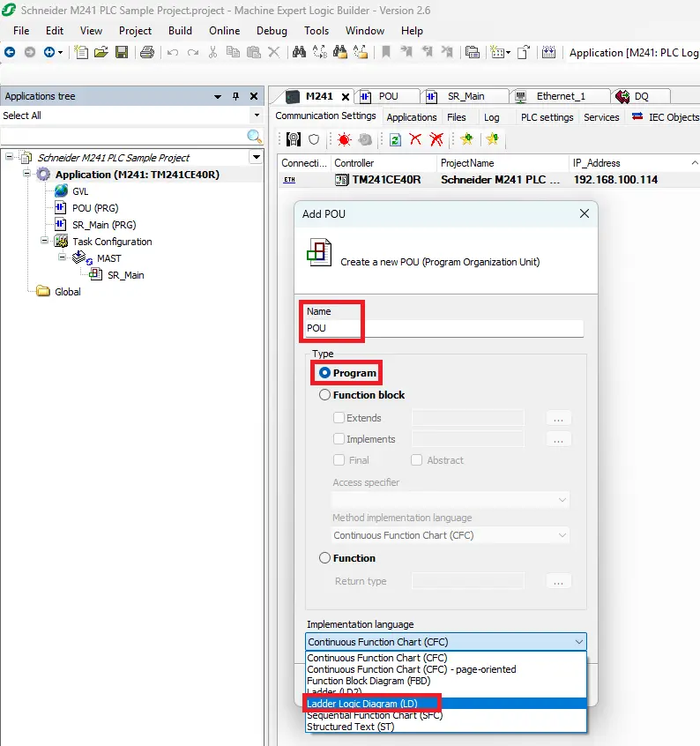This screenshot has width=700, height=746.
Task: Click the Print toolbar icon
Action: (x=147, y=52)
